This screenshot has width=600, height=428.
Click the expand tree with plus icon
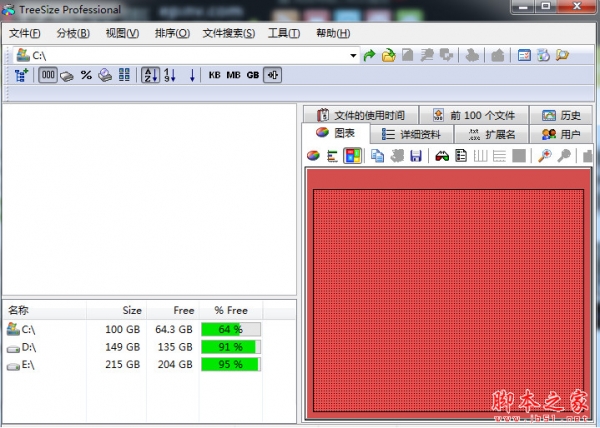pyautogui.click(x=21, y=75)
